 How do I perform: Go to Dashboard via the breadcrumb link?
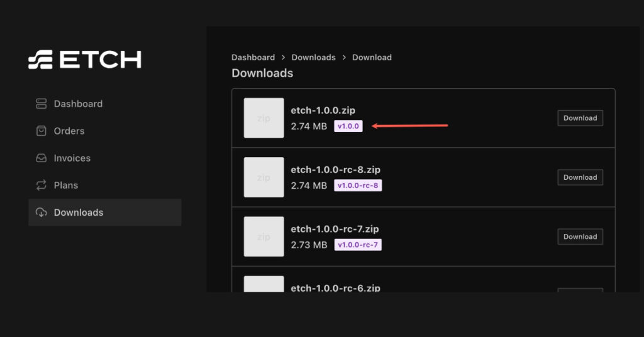pos(253,57)
